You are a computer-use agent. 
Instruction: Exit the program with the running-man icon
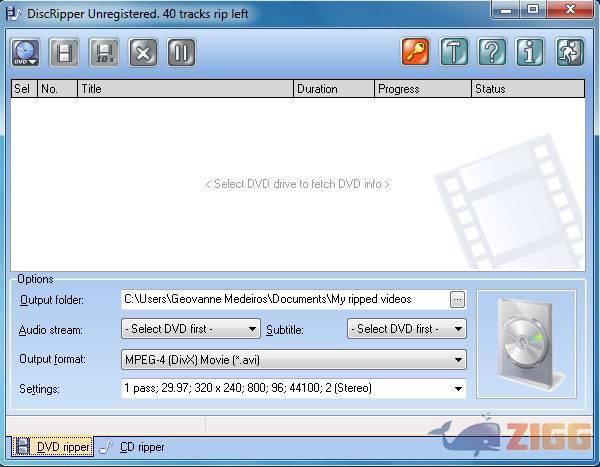pyautogui.click(x=570, y=52)
